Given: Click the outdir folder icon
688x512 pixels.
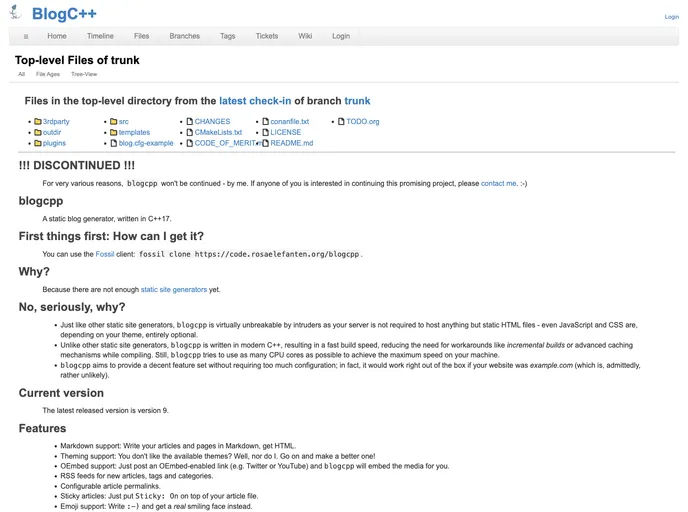Looking at the screenshot, I should [37, 133].
